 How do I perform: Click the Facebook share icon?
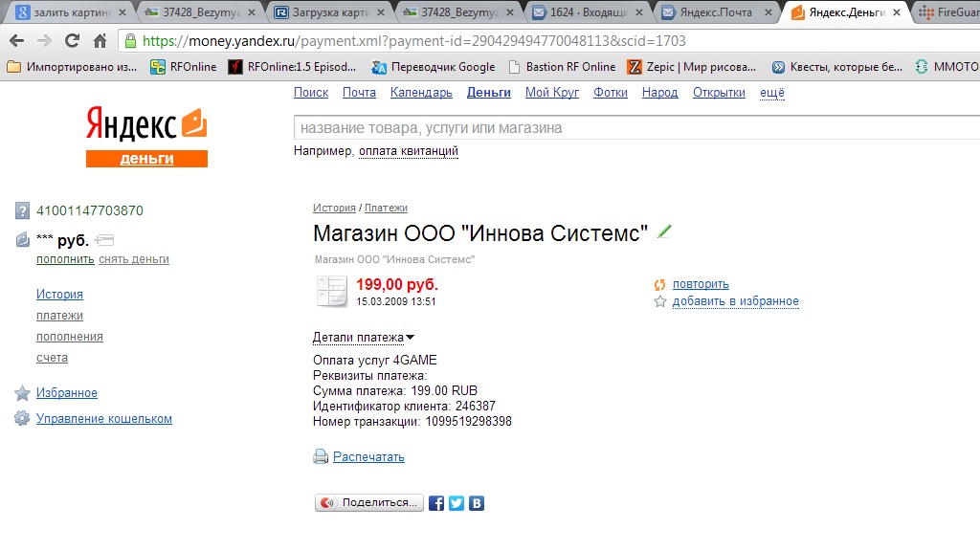click(436, 503)
